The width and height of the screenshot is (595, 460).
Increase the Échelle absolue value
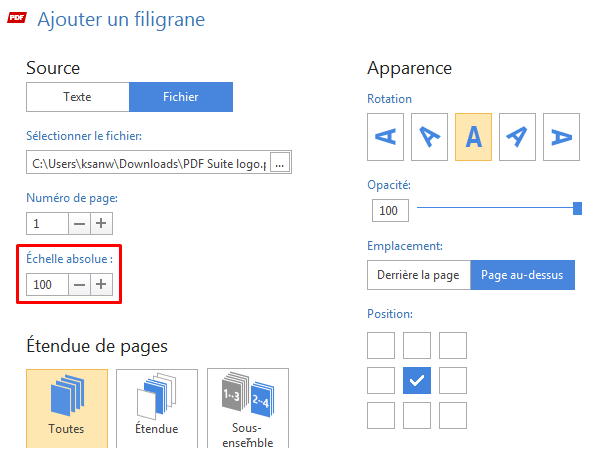point(101,284)
